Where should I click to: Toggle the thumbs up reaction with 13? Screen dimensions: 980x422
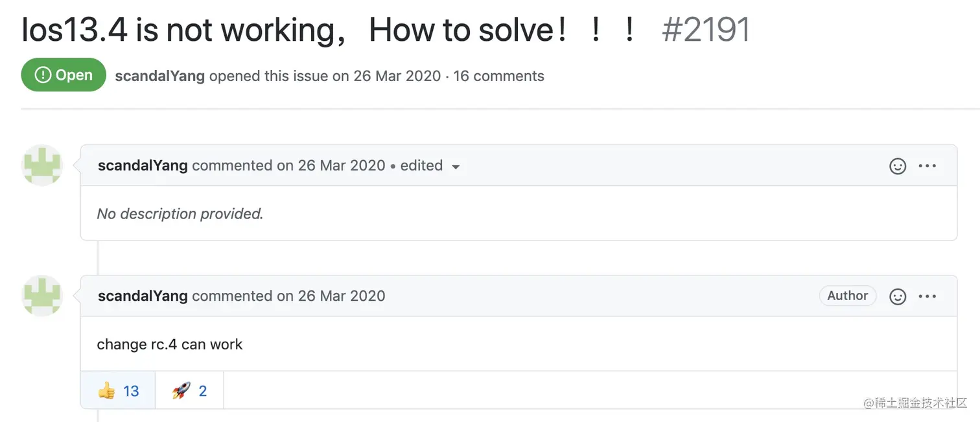119,391
